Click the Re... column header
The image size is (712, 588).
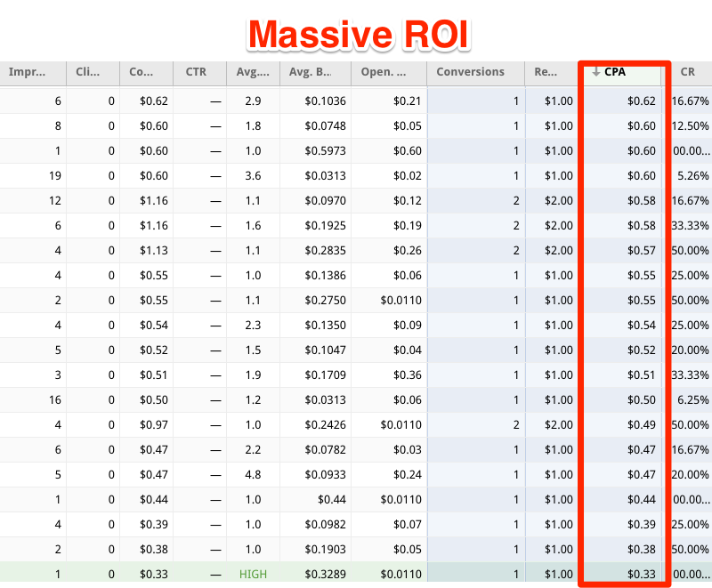pyautogui.click(x=551, y=73)
